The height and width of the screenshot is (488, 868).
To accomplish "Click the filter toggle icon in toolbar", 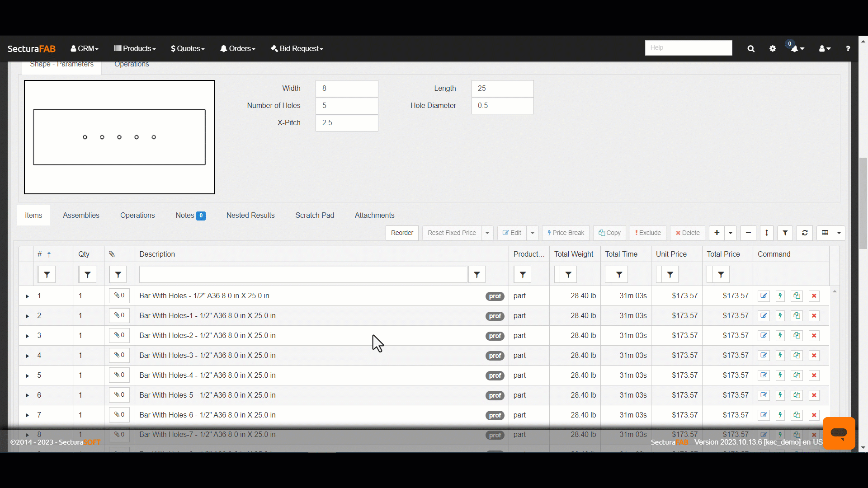I will [785, 232].
